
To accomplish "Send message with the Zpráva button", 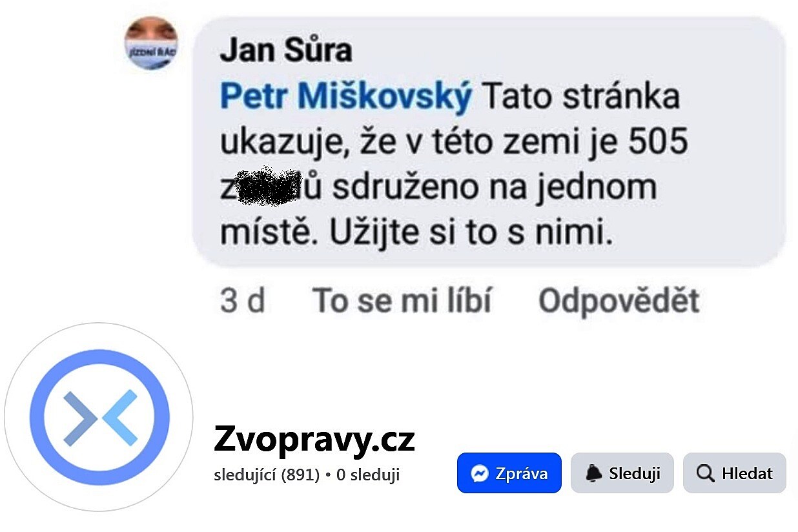I will (509, 473).
